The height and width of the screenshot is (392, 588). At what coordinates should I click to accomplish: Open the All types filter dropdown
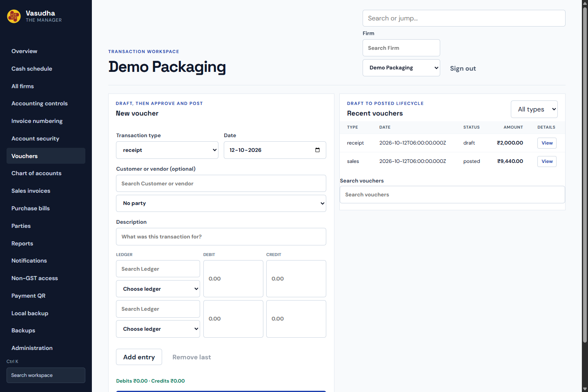(x=534, y=109)
